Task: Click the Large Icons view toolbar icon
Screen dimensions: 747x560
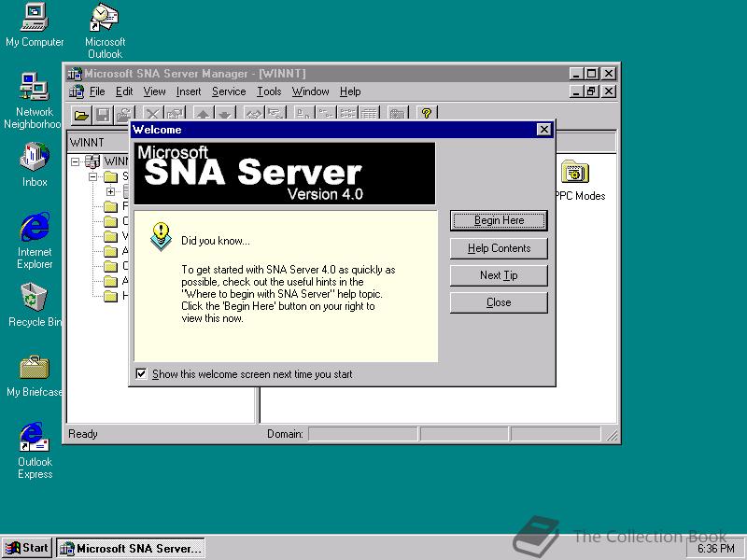Action: pos(303,114)
